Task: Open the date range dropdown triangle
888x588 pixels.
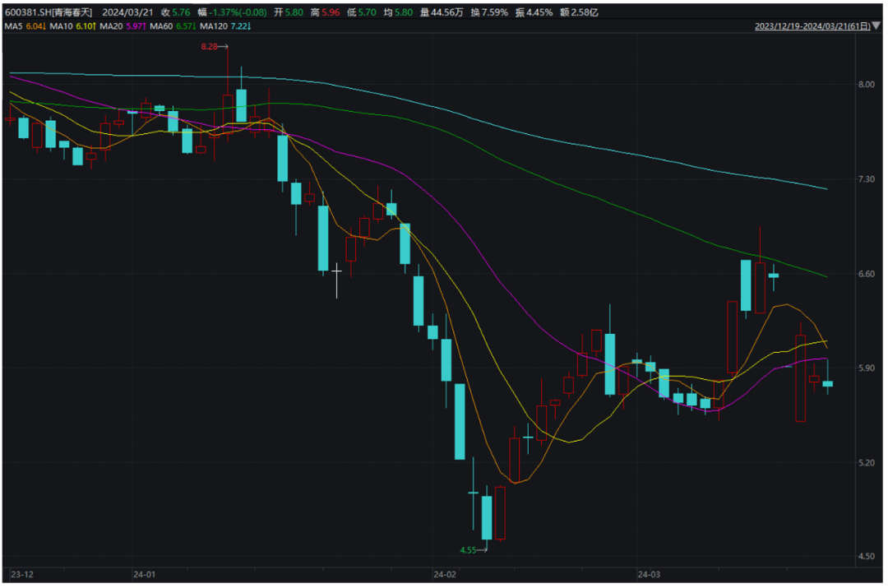Action: pos(876,26)
